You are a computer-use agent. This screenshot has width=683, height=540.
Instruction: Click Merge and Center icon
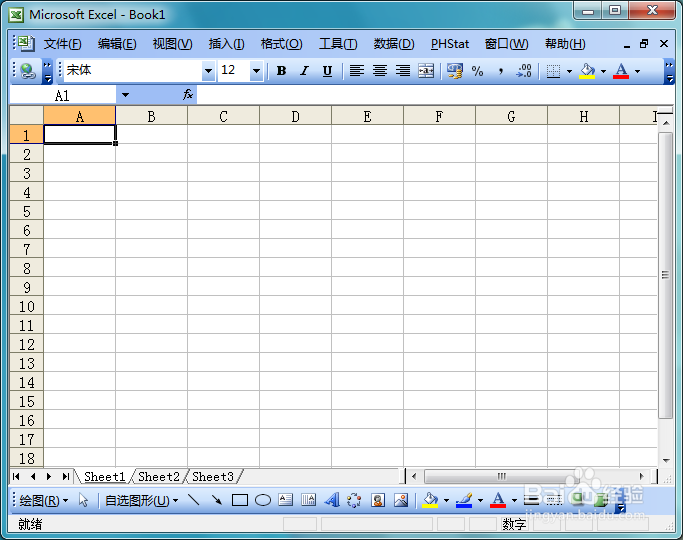tap(426, 71)
